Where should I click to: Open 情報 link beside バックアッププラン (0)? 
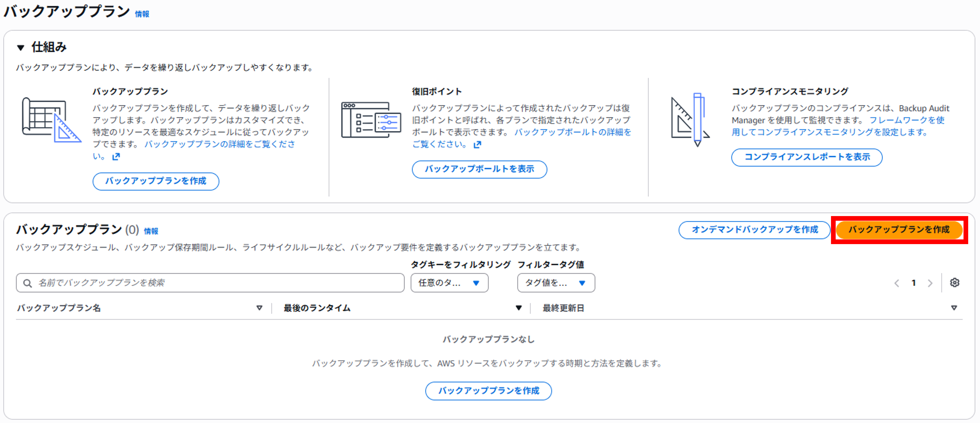(151, 231)
